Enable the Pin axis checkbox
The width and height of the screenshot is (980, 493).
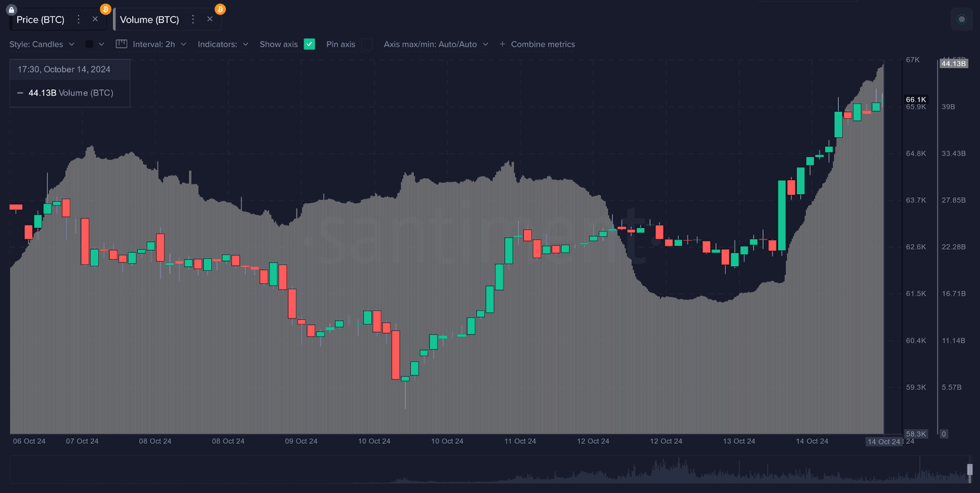click(366, 44)
